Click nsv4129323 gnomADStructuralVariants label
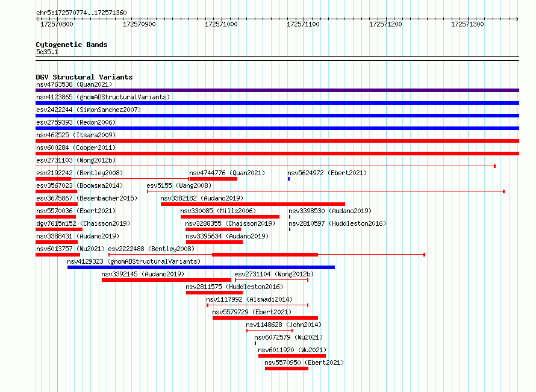This screenshot has width=536, height=392. [134, 261]
